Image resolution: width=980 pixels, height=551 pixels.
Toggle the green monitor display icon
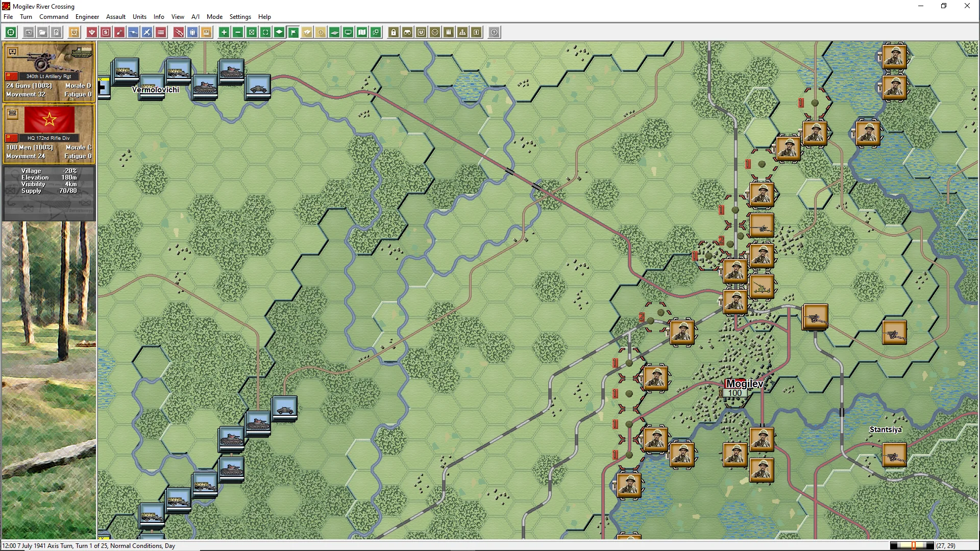348,33
